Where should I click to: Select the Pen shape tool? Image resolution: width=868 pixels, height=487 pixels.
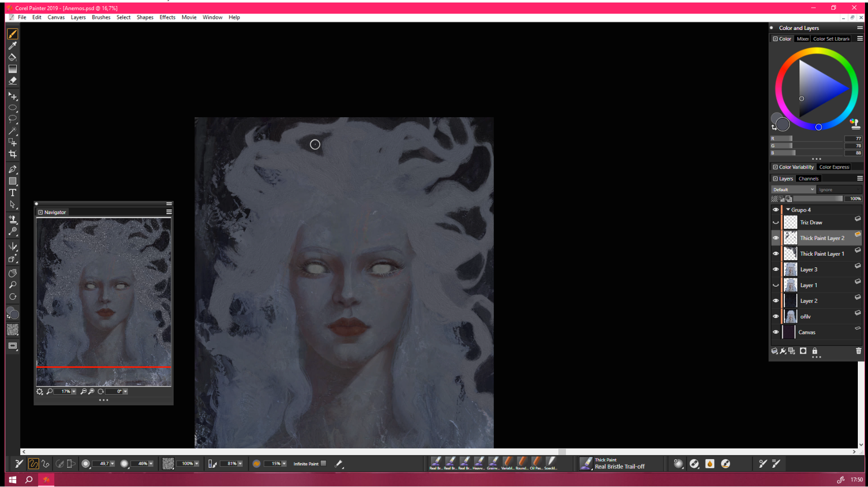point(13,169)
